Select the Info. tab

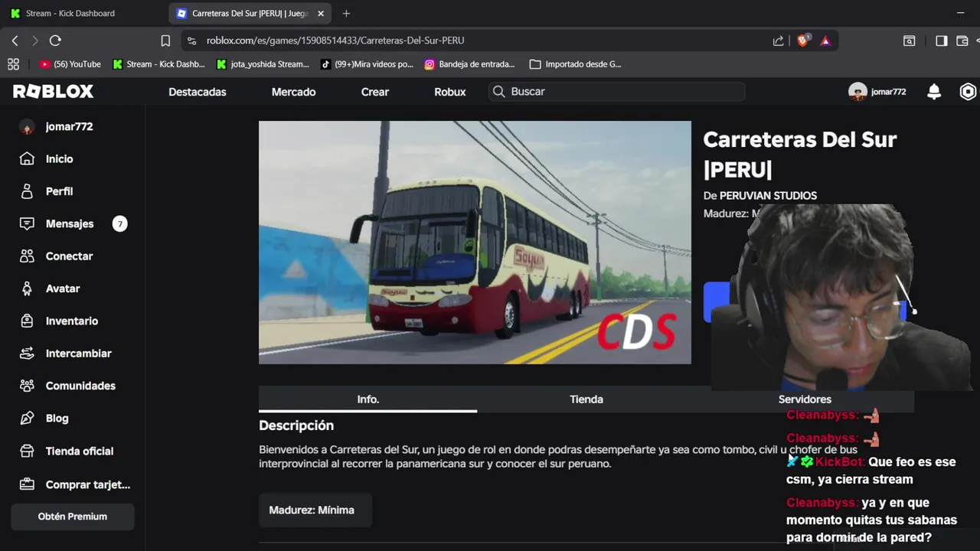coord(368,399)
